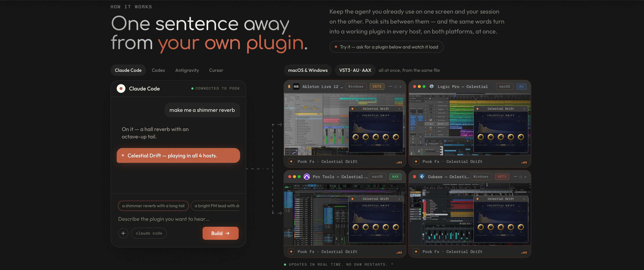Click the record dot icon in Logic Pro footer bar
This screenshot has width=644, height=270.
416,162
